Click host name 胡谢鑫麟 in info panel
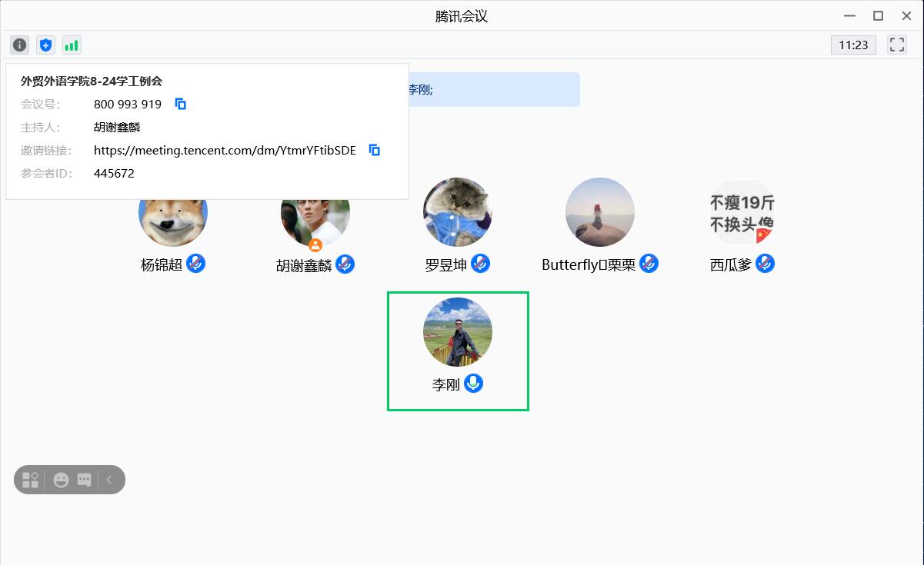The image size is (924, 565). coord(117,128)
